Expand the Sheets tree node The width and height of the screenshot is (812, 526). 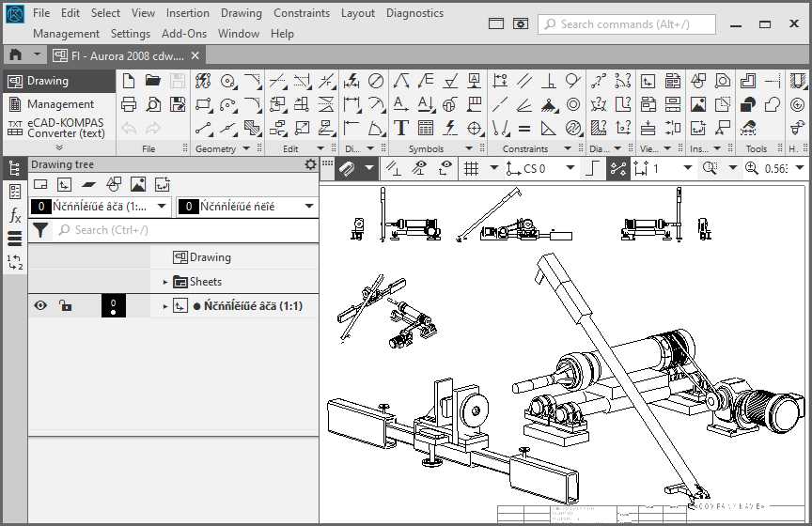165,282
